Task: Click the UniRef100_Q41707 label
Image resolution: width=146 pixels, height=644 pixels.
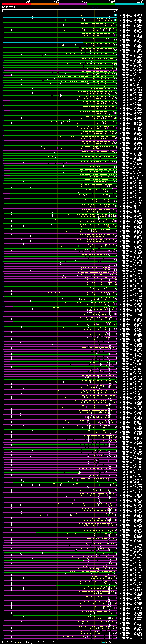Action: (x=131, y=55)
